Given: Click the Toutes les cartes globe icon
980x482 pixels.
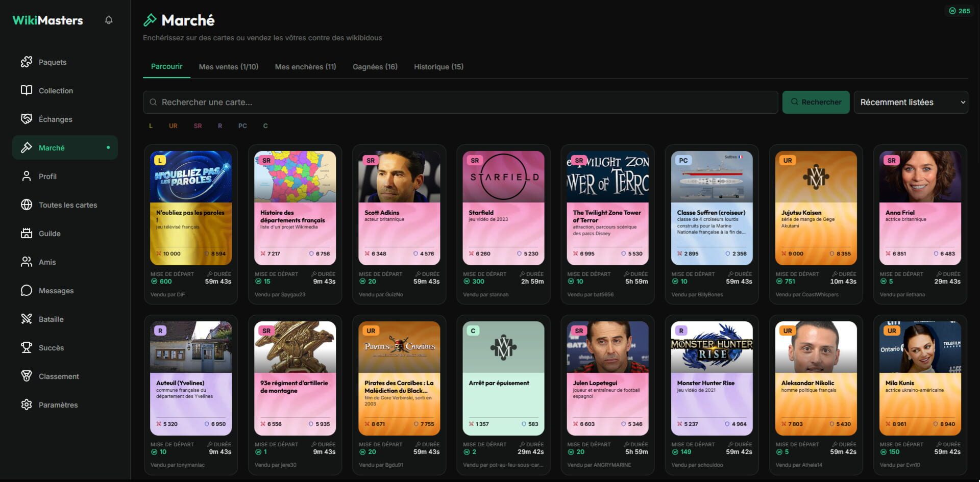Looking at the screenshot, I should (27, 205).
